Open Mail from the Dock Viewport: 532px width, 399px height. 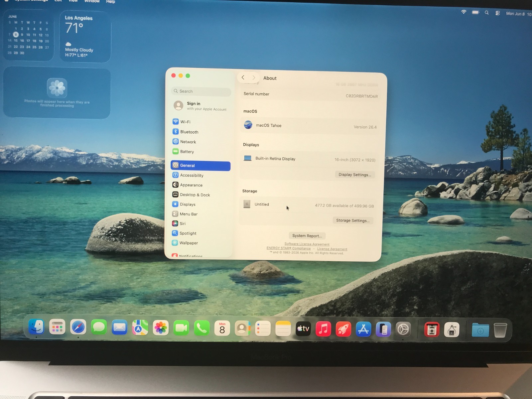click(119, 328)
